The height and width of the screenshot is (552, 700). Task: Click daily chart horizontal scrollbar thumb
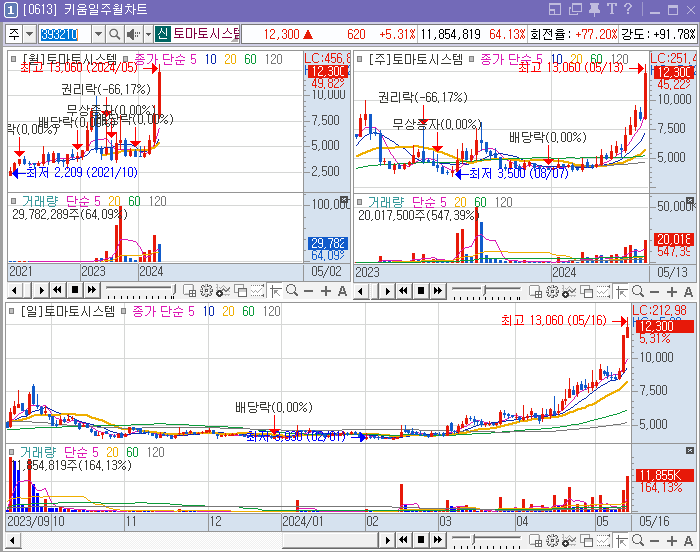coord(331,541)
